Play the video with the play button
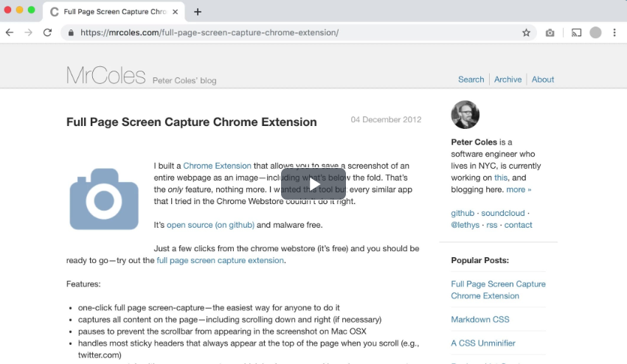627x364 pixels. click(313, 183)
